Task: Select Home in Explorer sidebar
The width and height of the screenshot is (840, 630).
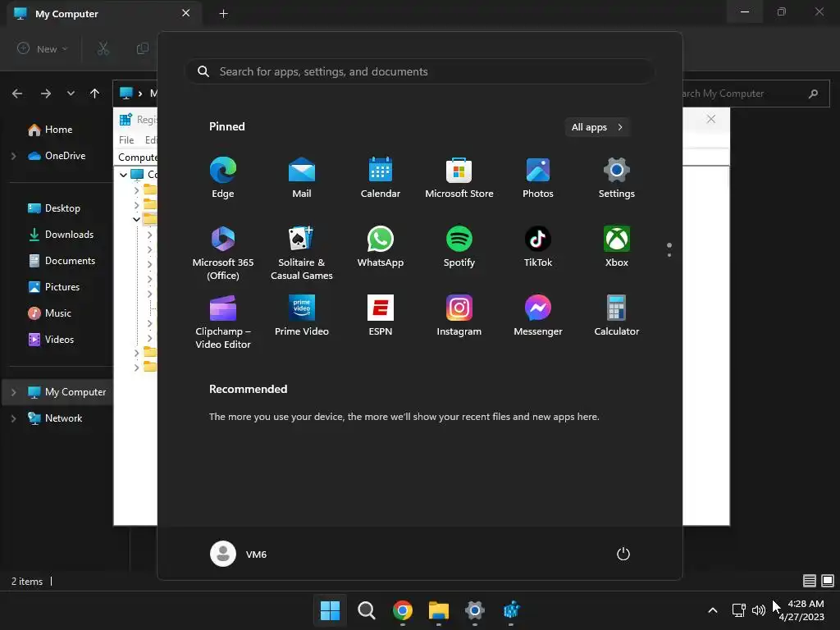Action: click(x=50, y=130)
